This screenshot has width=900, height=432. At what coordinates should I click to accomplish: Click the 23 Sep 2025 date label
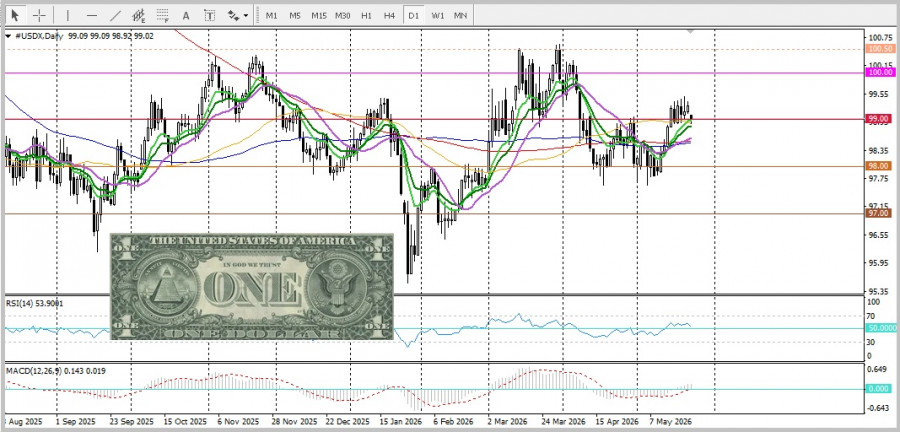coord(131,421)
